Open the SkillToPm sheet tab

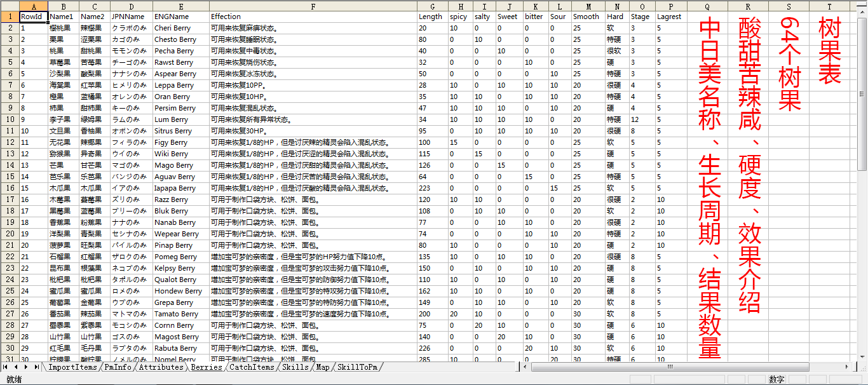point(358,367)
